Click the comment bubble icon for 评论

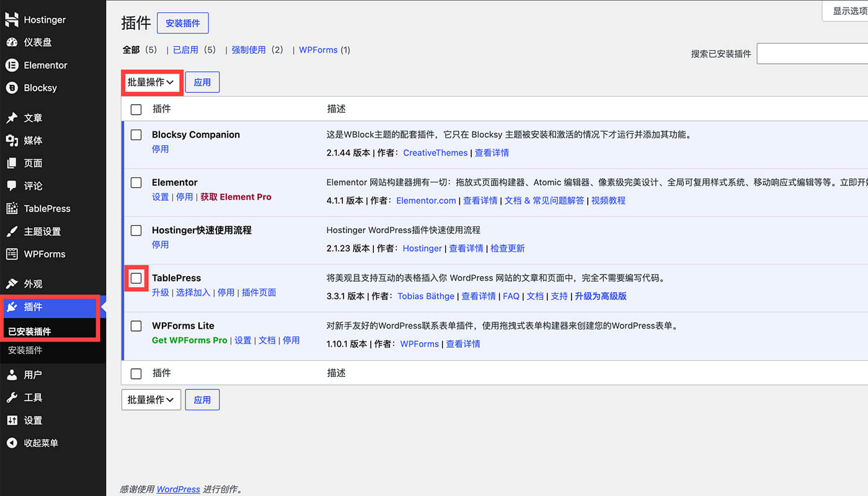coord(12,186)
